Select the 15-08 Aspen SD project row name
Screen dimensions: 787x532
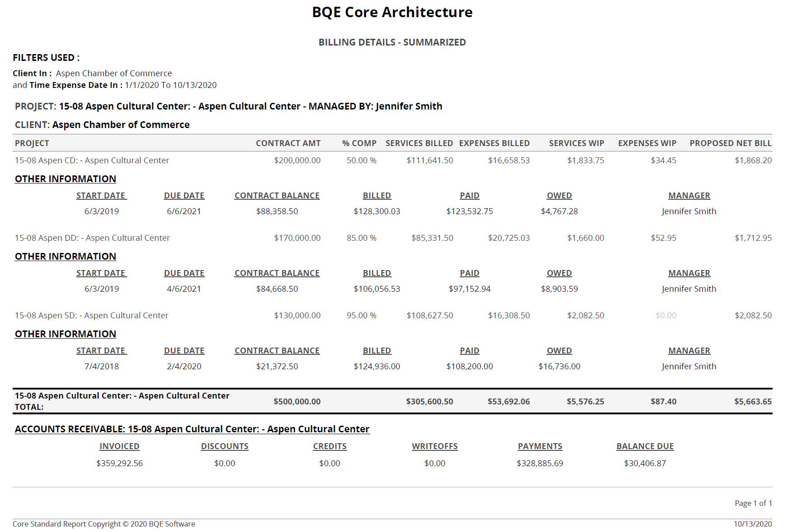point(92,316)
